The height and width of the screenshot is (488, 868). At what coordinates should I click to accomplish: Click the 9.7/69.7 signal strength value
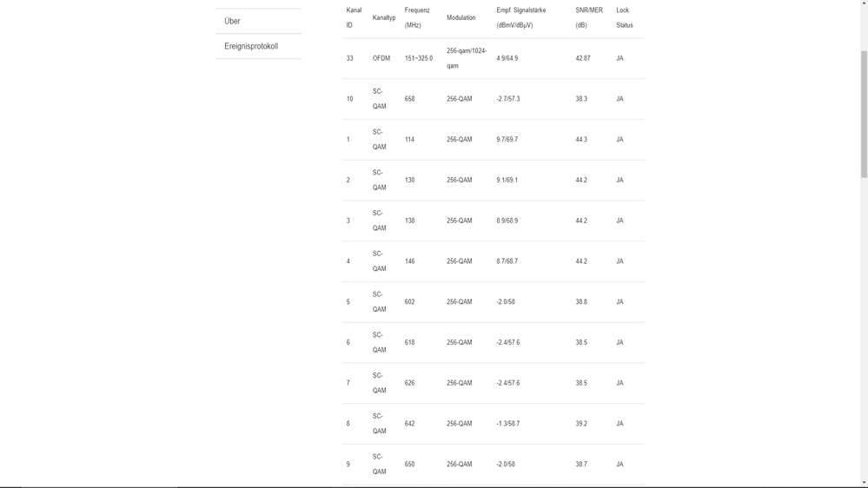(507, 140)
